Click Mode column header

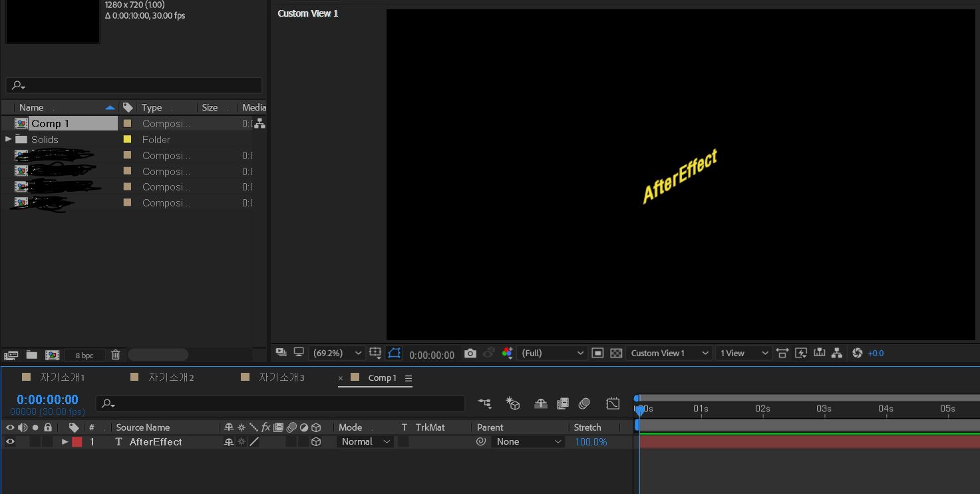pyautogui.click(x=350, y=427)
